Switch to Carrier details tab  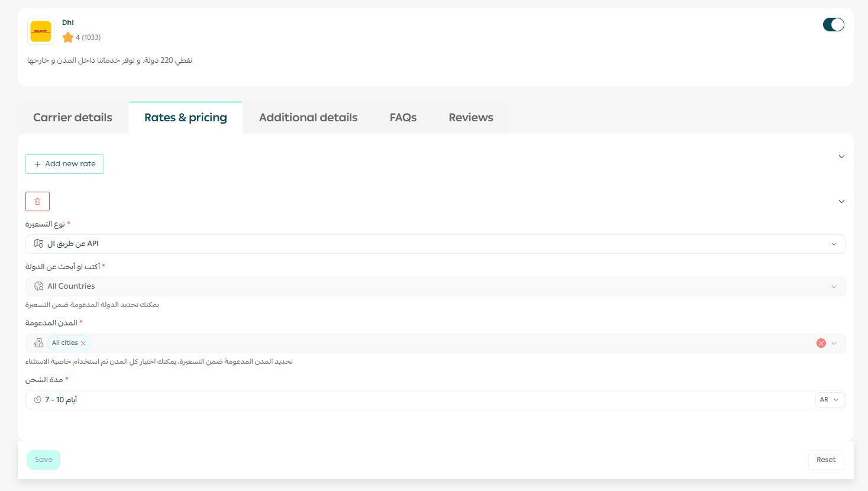tap(73, 118)
